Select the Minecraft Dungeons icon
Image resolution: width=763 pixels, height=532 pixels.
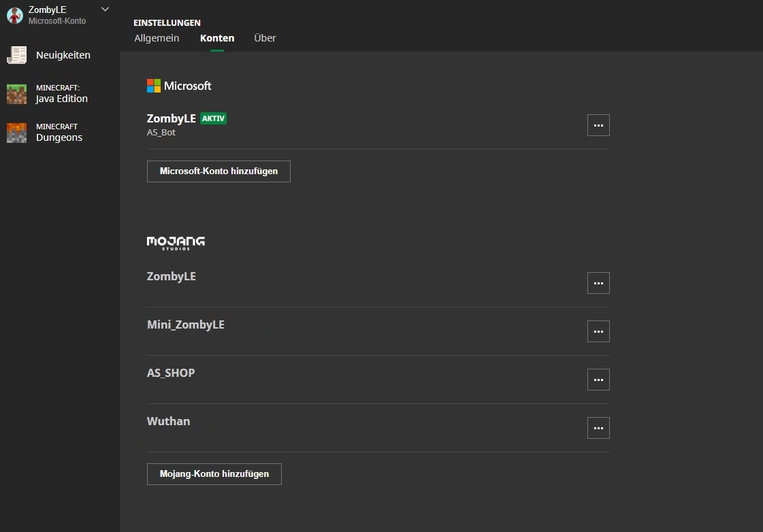click(16, 133)
